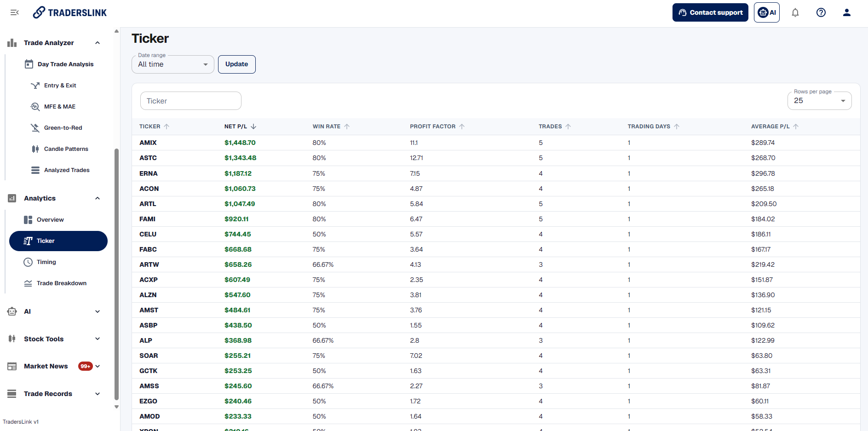
Task: Sort by Profit Factor arrow
Action: pyautogui.click(x=462, y=126)
